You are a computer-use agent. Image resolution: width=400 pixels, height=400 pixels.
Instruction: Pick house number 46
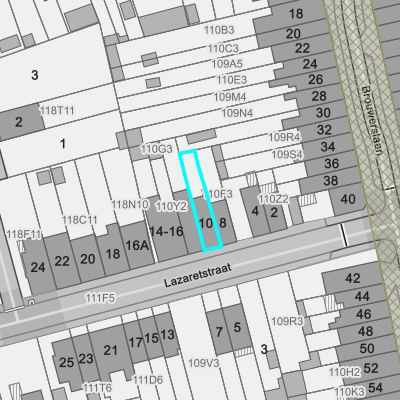click(x=364, y=314)
